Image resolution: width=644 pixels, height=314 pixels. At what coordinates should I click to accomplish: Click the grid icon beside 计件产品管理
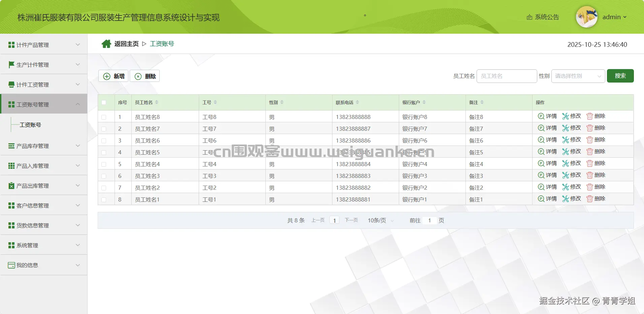point(11,45)
